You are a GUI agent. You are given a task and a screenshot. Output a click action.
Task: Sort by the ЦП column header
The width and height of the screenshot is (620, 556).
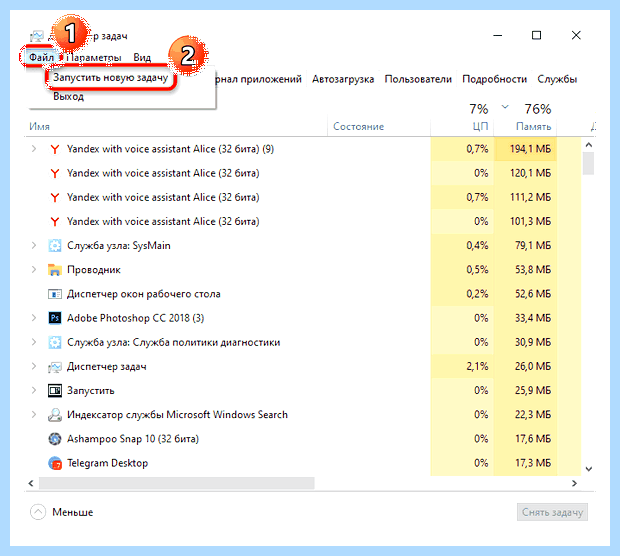coord(480,127)
